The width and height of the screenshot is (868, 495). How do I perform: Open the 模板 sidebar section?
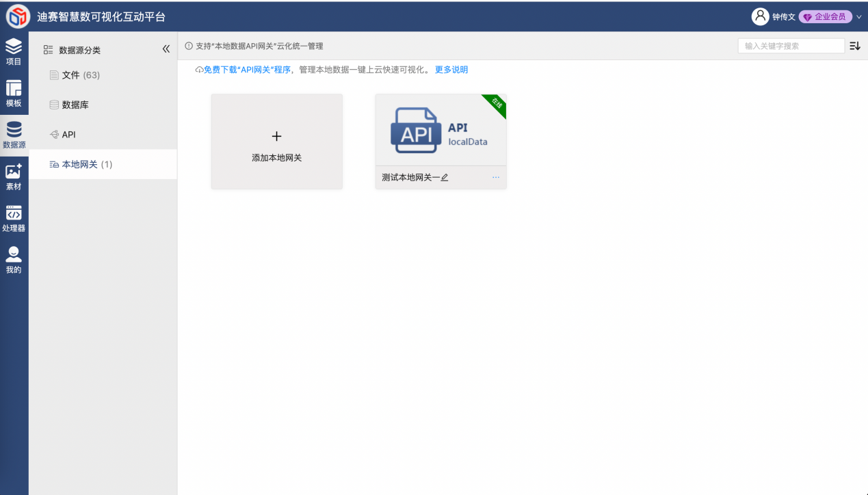tap(14, 94)
